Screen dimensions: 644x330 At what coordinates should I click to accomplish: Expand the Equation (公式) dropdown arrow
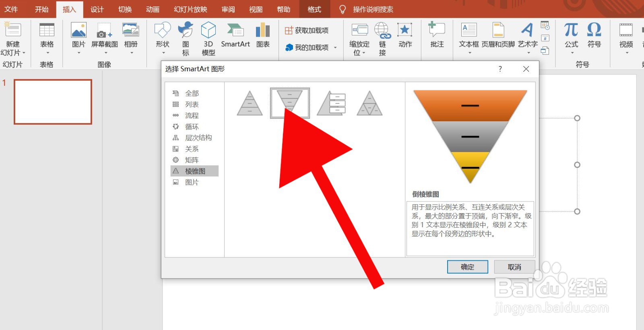[x=572, y=53]
